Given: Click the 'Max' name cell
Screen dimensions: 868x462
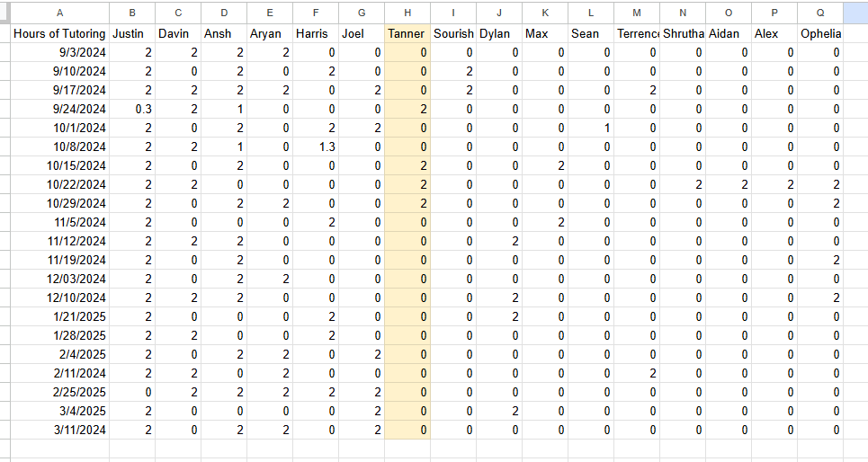Looking at the screenshot, I should (x=545, y=33).
